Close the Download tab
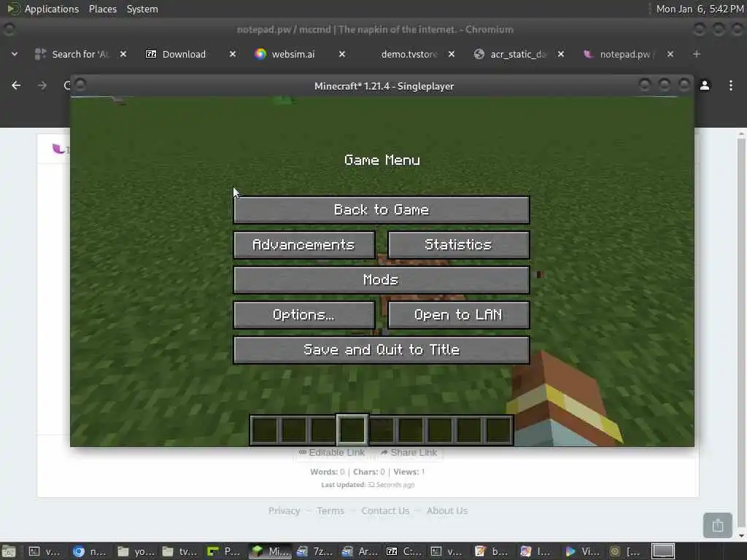 (x=233, y=54)
